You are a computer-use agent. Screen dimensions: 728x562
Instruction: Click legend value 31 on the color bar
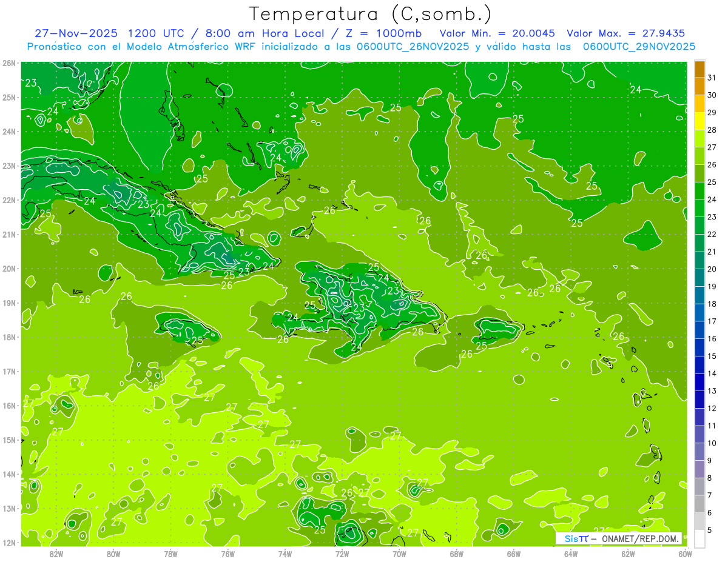click(x=712, y=78)
